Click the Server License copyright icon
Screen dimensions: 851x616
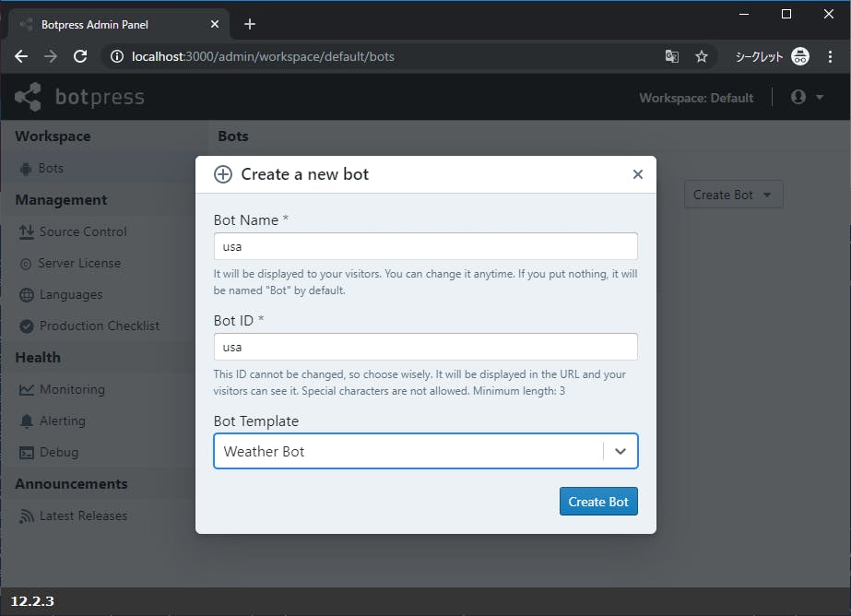pyautogui.click(x=26, y=264)
